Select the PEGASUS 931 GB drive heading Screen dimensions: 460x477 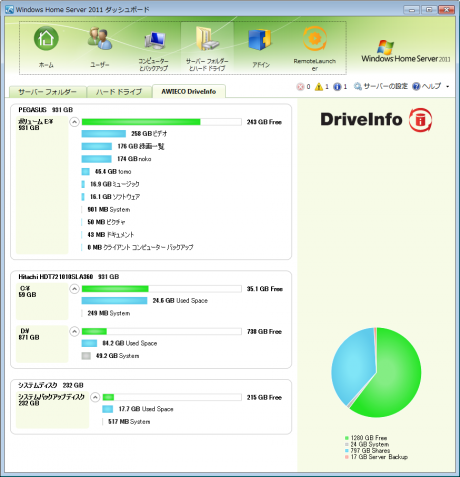(46, 110)
